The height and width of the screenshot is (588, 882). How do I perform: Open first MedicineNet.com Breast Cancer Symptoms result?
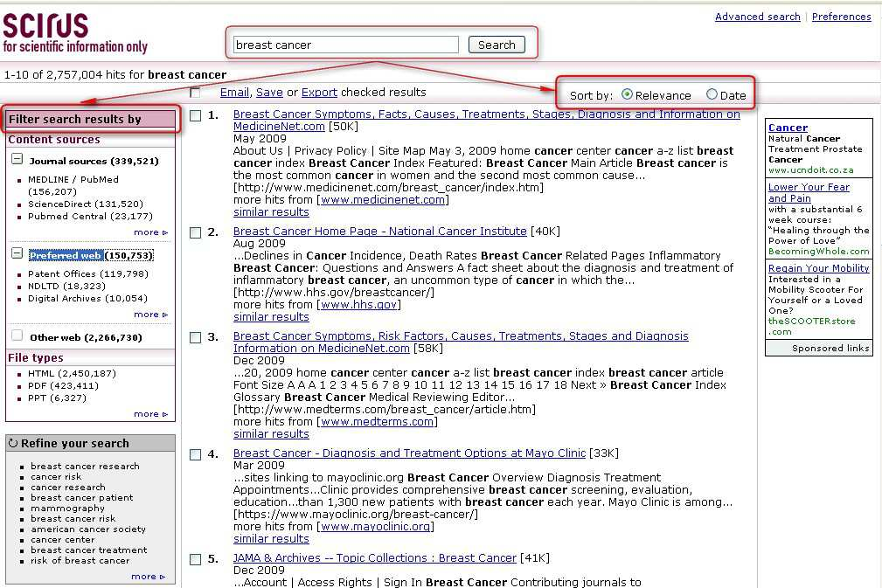487,121
